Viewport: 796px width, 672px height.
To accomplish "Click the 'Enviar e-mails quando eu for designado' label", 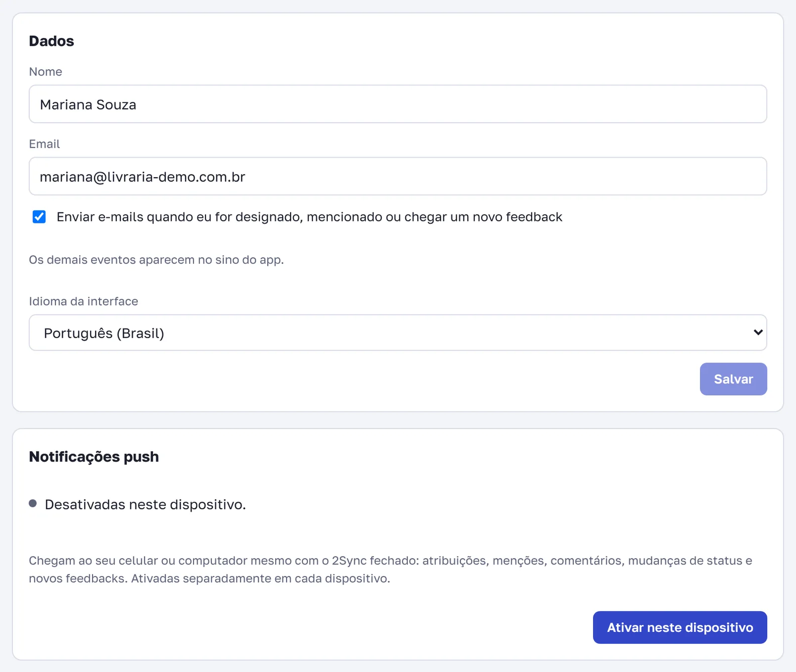I will pos(309,217).
